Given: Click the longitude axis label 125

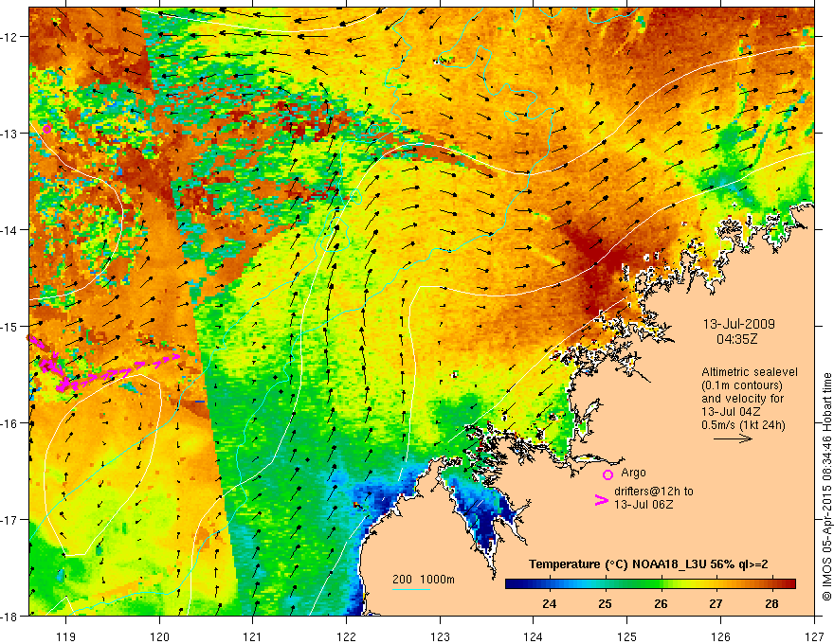Looking at the screenshot, I should 627,636.
